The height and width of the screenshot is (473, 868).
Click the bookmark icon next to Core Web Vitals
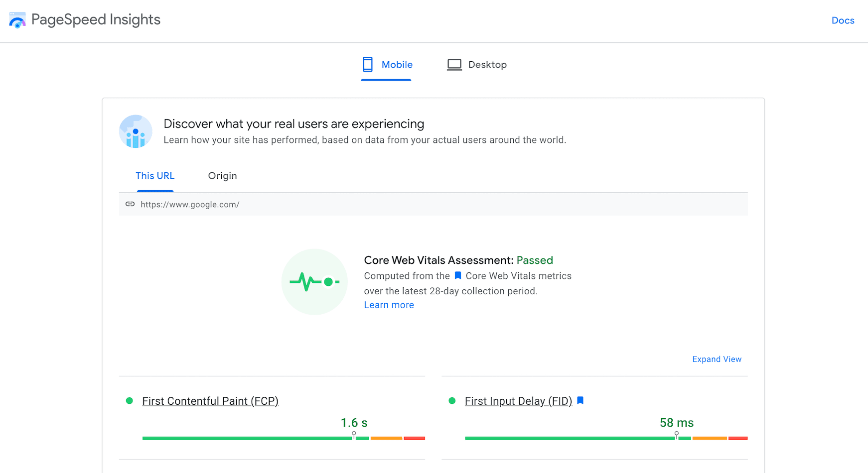tap(457, 275)
